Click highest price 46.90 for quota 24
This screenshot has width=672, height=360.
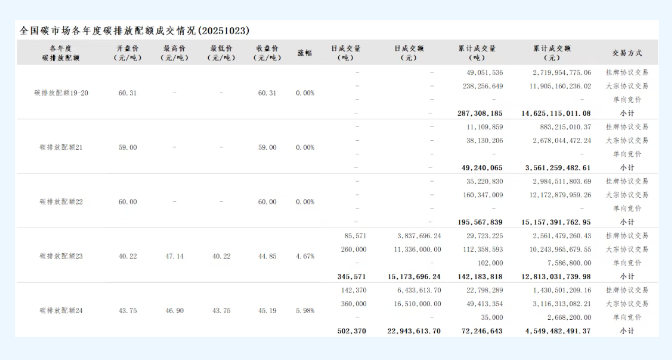coord(174,311)
